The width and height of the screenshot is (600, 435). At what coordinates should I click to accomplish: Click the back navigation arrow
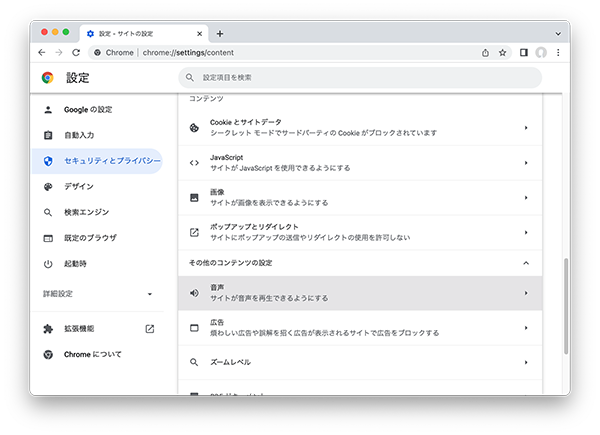click(x=42, y=52)
